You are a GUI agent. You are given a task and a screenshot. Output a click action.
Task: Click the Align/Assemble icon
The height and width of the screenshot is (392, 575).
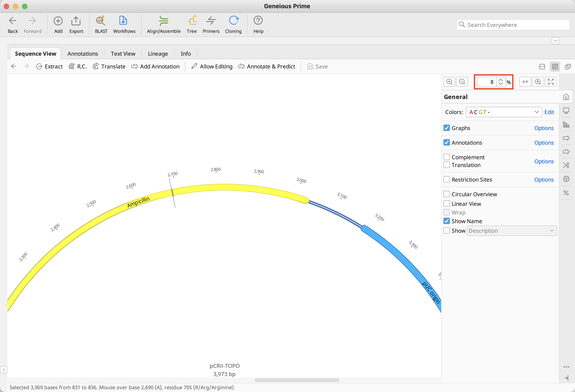[x=164, y=21]
